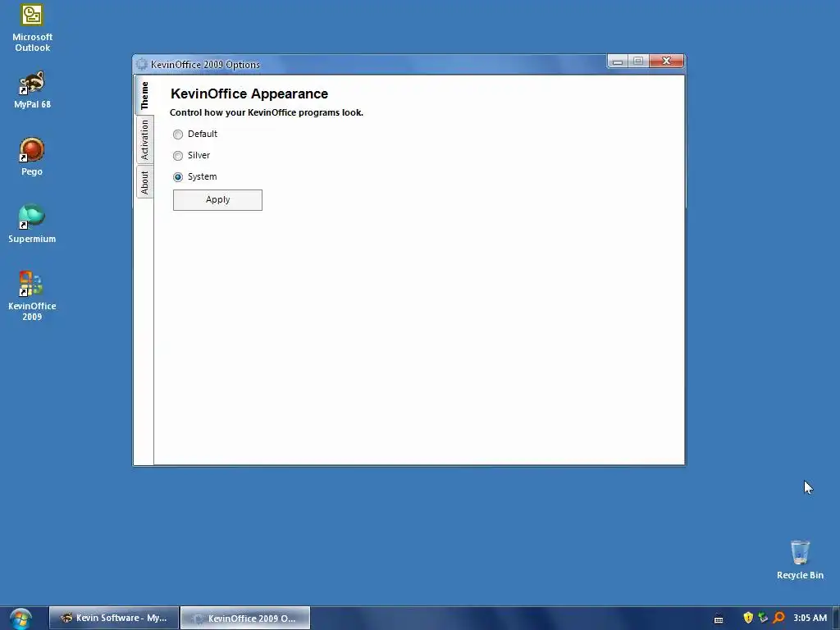Click the network tray icon
The height and width of the screenshot is (630, 840).
[x=763, y=618]
